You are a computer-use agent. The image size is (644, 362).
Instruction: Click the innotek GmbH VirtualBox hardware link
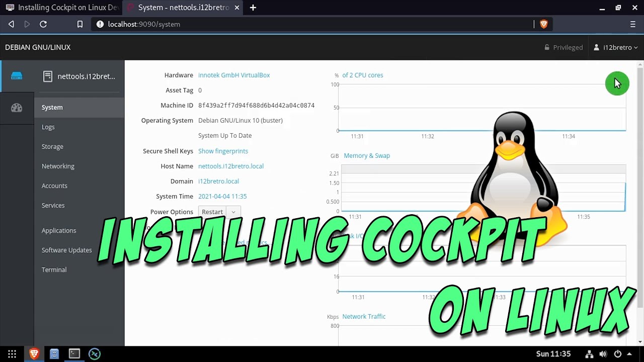coord(234,75)
